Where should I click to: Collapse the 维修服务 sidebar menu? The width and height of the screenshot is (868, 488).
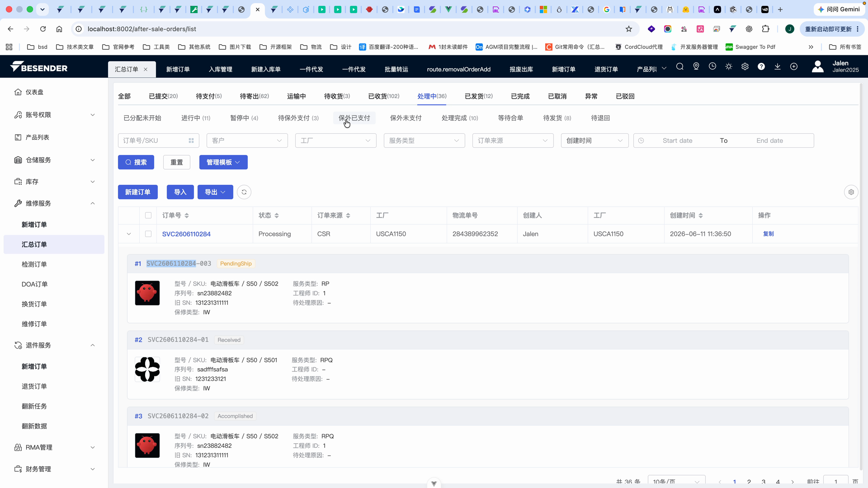[54, 203]
